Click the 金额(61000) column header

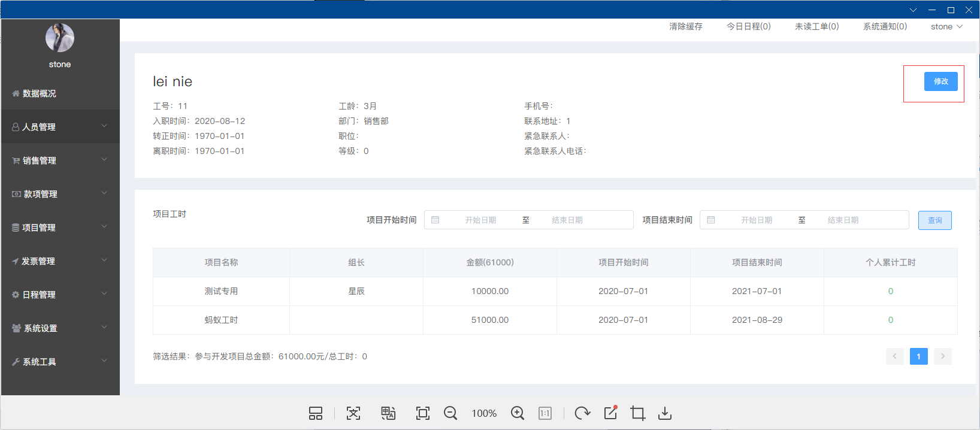(x=490, y=262)
